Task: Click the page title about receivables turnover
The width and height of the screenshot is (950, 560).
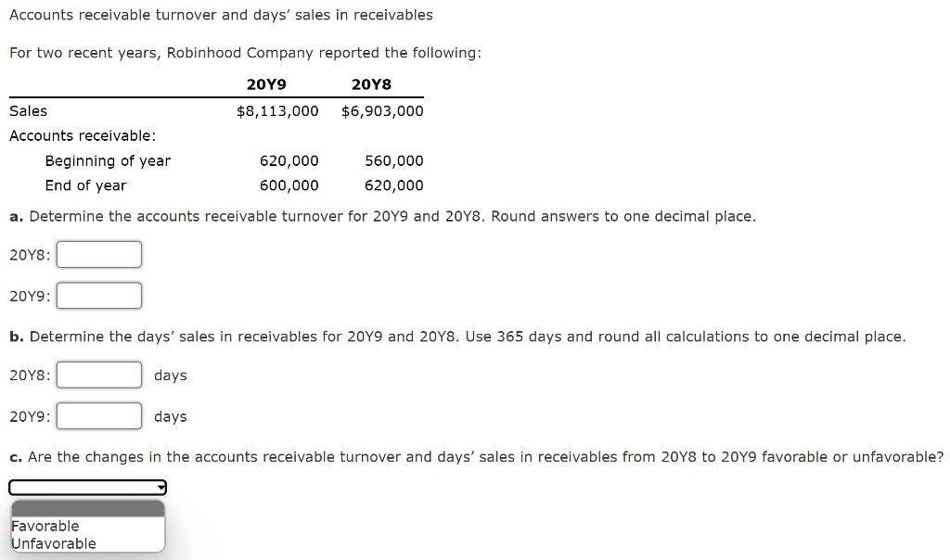Action: point(222,15)
